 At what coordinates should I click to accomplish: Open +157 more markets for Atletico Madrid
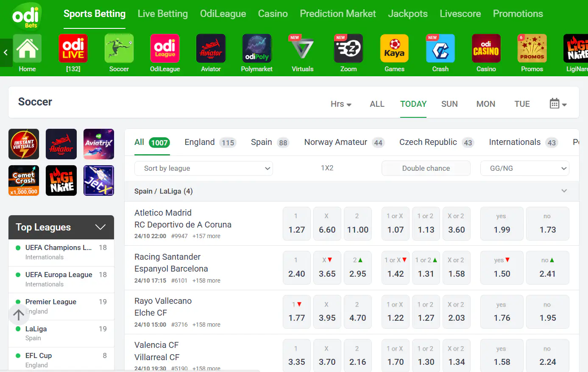[206, 236]
